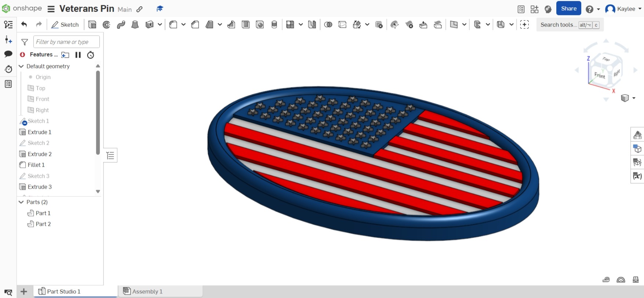Screen dimensions: 644x298
Task: Click the Filter by name or type field
Action: (x=66, y=42)
